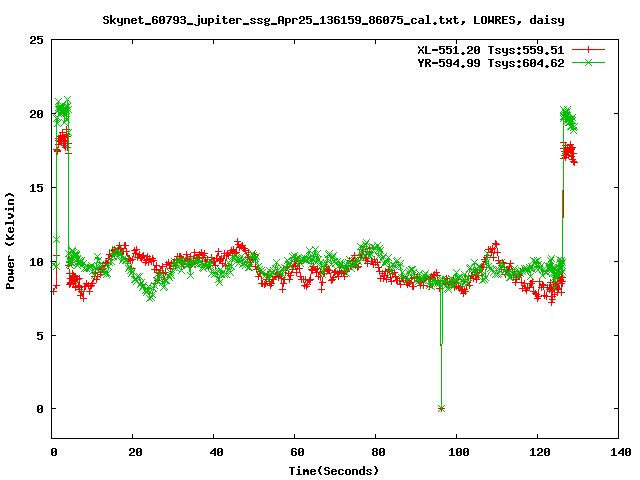This screenshot has width=640, height=480.
Task: Click the green legend line sample marker
Action: click(588, 62)
